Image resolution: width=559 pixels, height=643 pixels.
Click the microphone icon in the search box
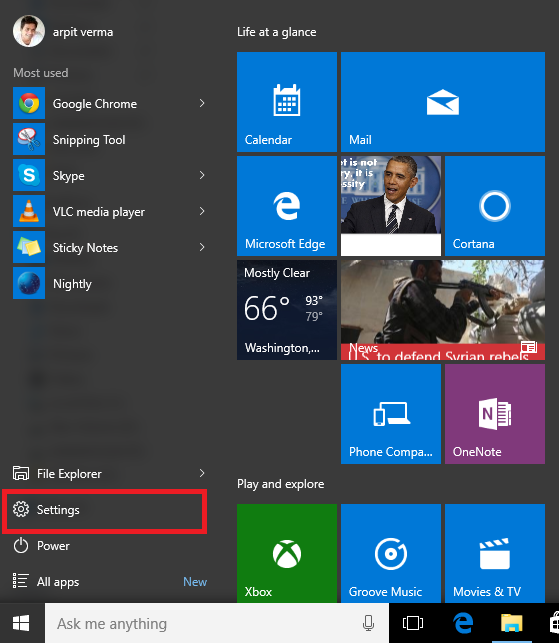tap(368, 623)
